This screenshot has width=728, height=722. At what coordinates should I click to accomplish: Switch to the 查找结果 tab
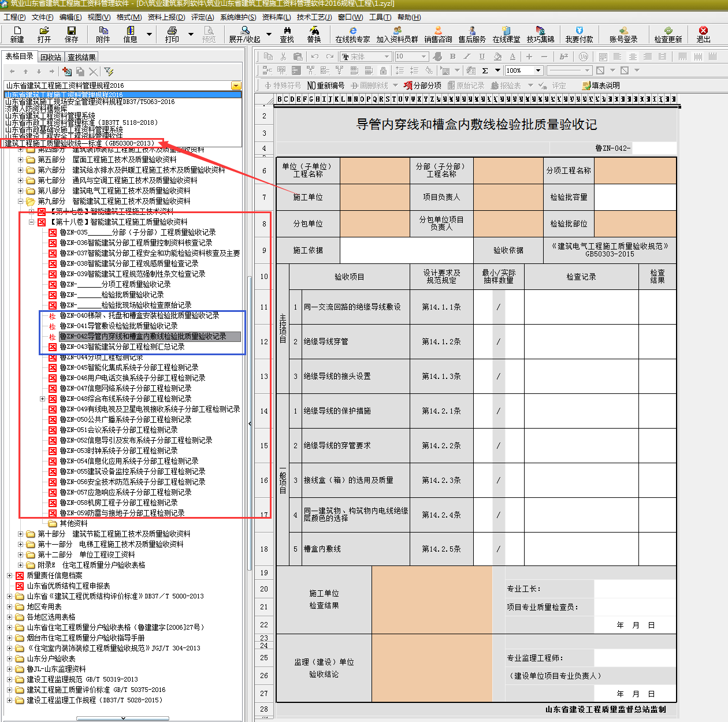point(81,57)
